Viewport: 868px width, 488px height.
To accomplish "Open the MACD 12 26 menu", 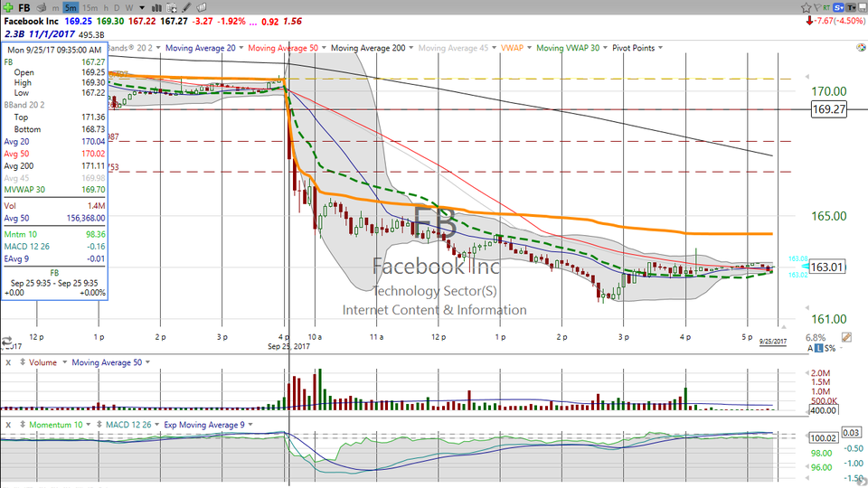I will point(157,425).
